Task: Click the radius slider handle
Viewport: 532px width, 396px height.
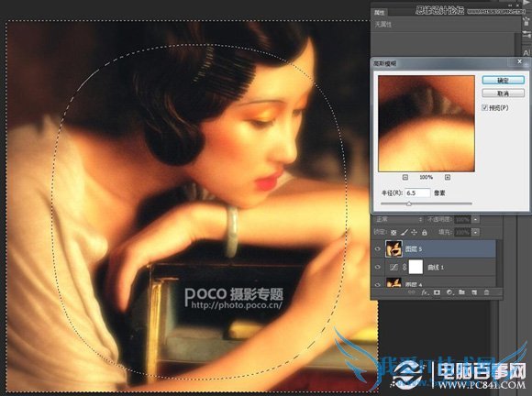Action: tap(409, 203)
